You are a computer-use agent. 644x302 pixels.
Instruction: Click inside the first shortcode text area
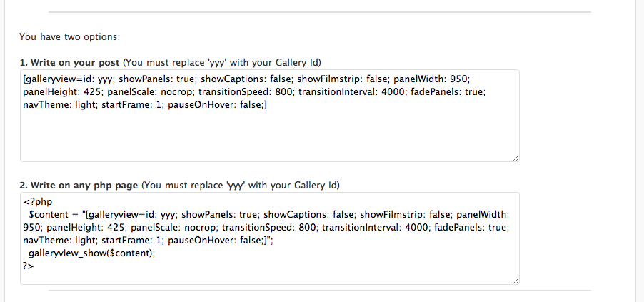coord(270,116)
